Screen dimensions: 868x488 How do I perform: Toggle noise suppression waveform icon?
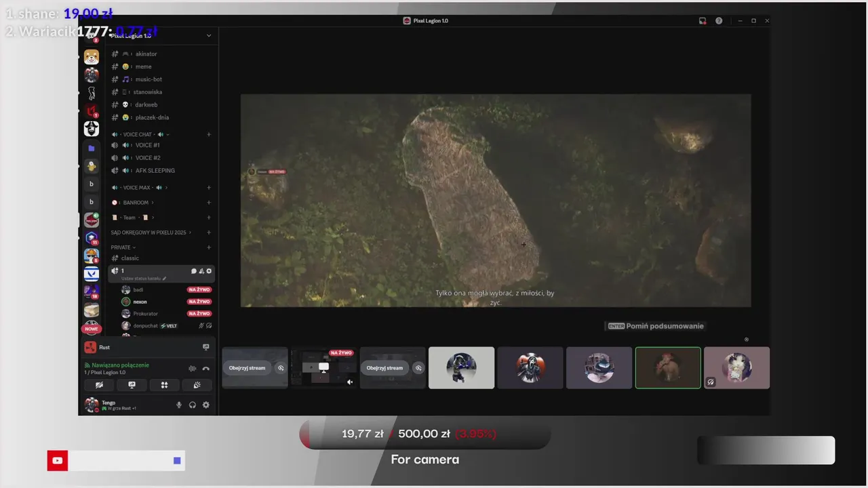coord(193,369)
